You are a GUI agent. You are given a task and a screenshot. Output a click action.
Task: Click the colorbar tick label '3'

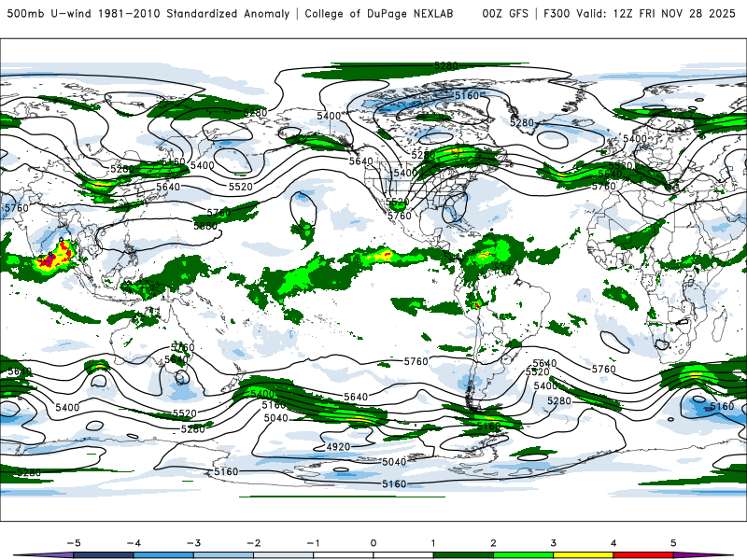coord(554,543)
